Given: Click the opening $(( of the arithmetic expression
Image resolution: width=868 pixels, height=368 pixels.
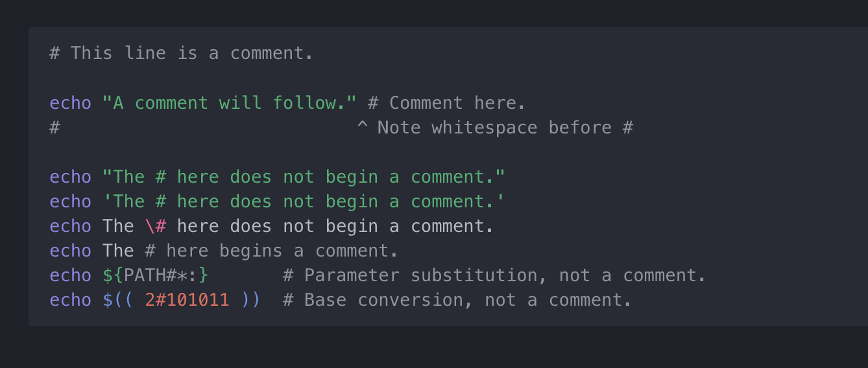Looking at the screenshot, I should click(117, 300).
